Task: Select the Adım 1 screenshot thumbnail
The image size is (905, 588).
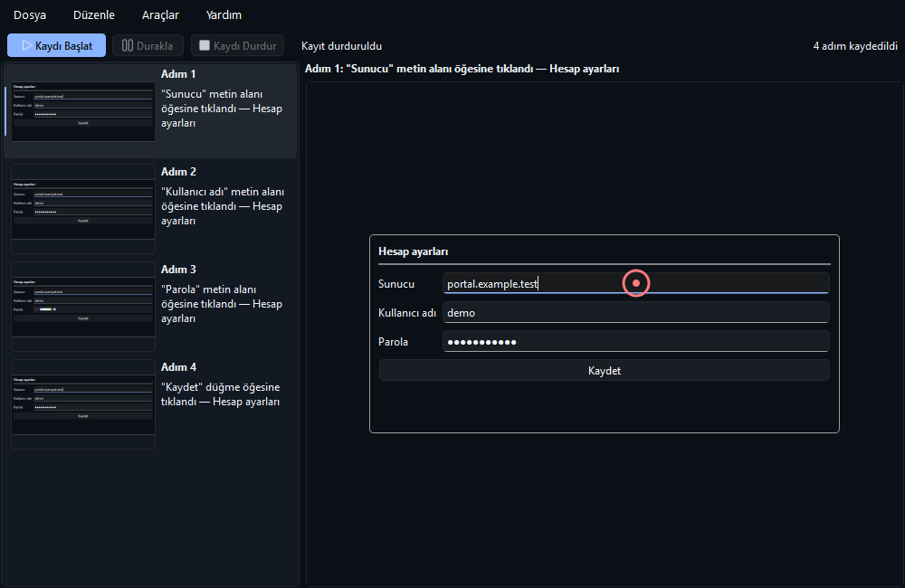Action: [83, 111]
